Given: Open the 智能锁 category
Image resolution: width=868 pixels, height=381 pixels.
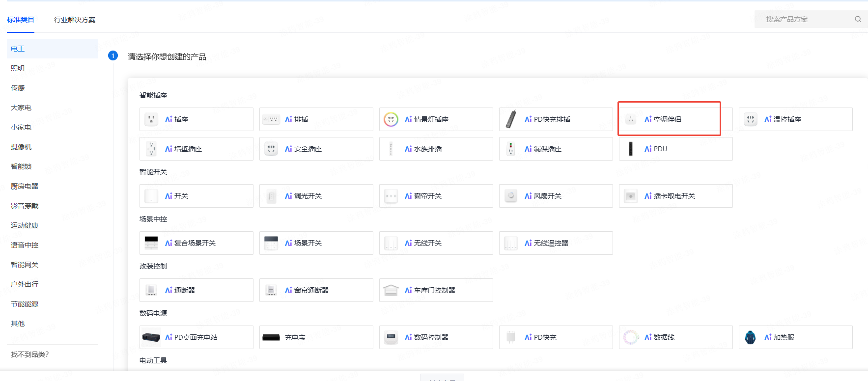Looking at the screenshot, I should coord(52,166).
